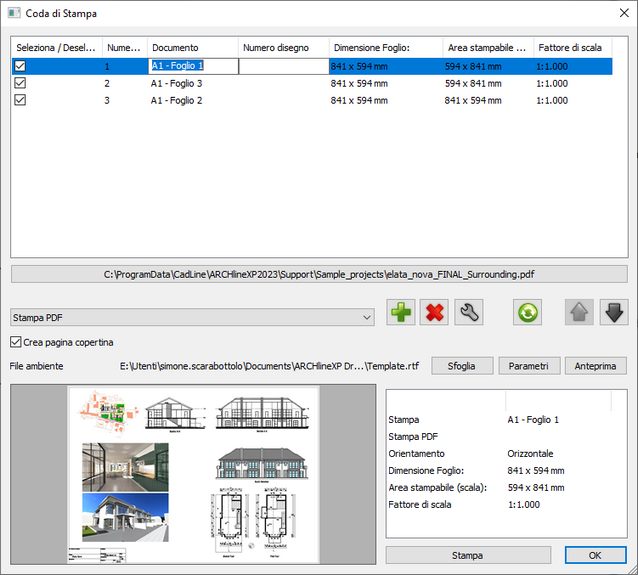Click the PDF output path button

tap(319, 274)
